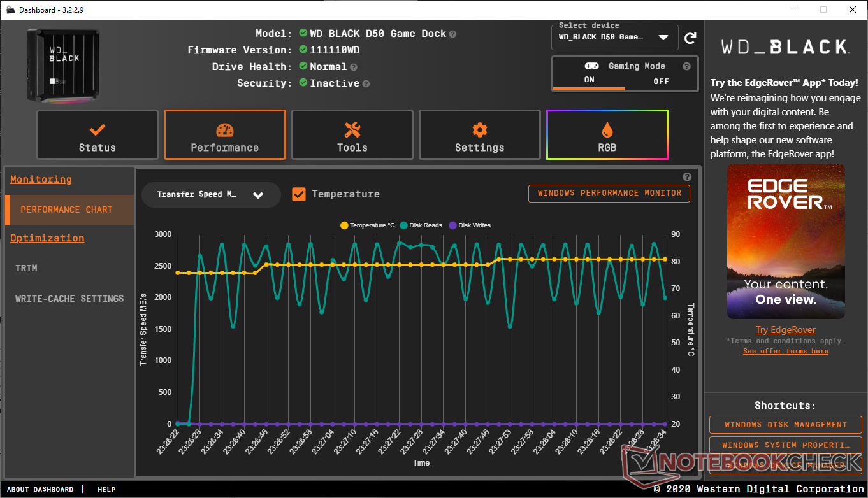
Task: Select Performance Chart in sidebar
Action: (x=69, y=210)
